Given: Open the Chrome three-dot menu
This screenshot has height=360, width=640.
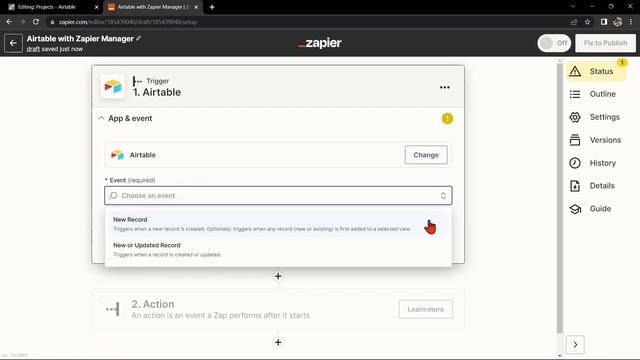Looking at the screenshot, I should [x=631, y=22].
